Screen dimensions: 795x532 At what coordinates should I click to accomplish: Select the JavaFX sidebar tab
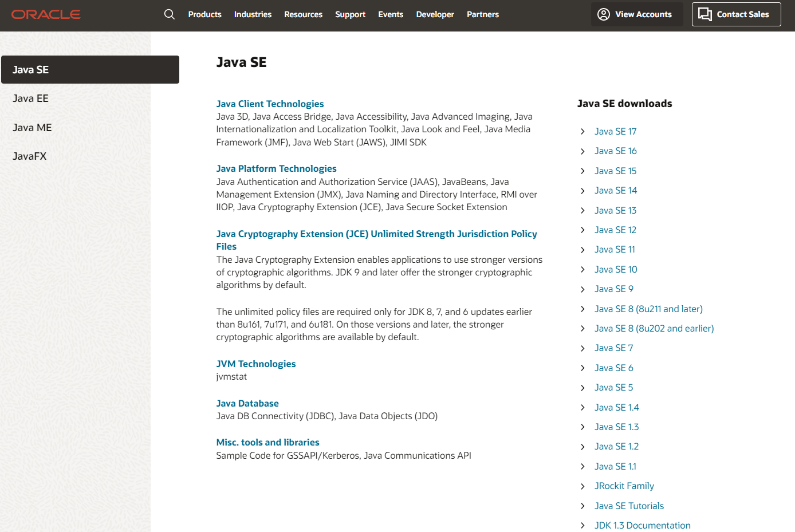click(x=29, y=156)
